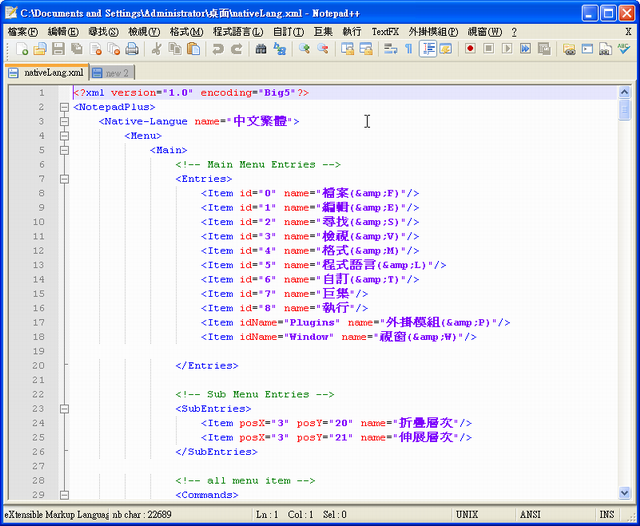The image size is (640, 526).
Task: Click the Undo arrow icon
Action: (217, 49)
